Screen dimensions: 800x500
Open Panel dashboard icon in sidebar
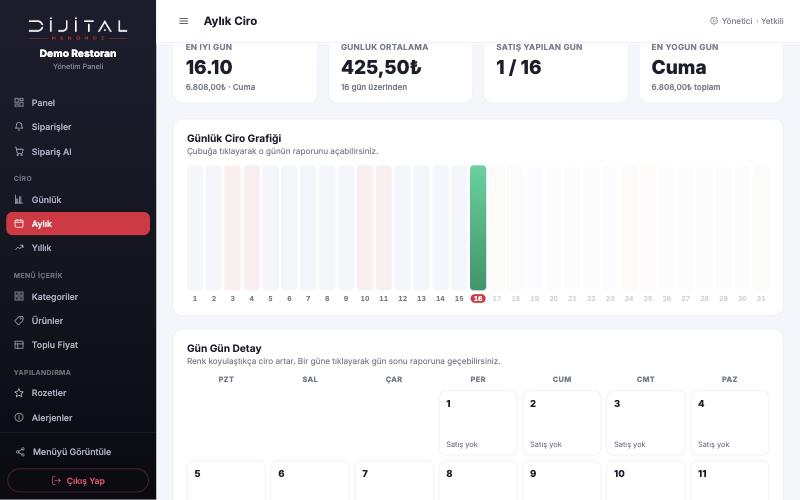click(x=19, y=103)
